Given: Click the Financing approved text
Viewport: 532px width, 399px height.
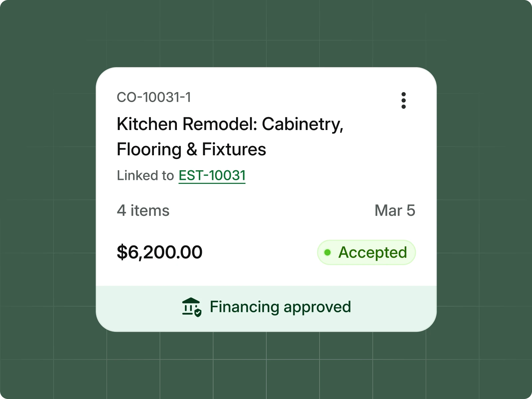Looking at the screenshot, I should click(x=280, y=307).
